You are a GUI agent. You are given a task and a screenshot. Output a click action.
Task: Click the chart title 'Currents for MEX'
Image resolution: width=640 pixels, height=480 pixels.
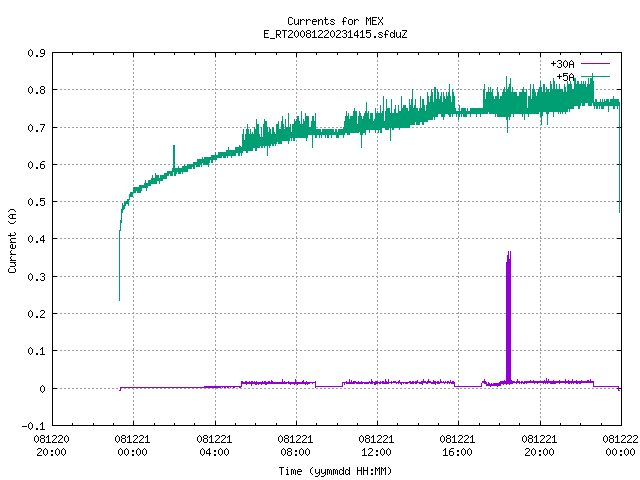coord(335,21)
